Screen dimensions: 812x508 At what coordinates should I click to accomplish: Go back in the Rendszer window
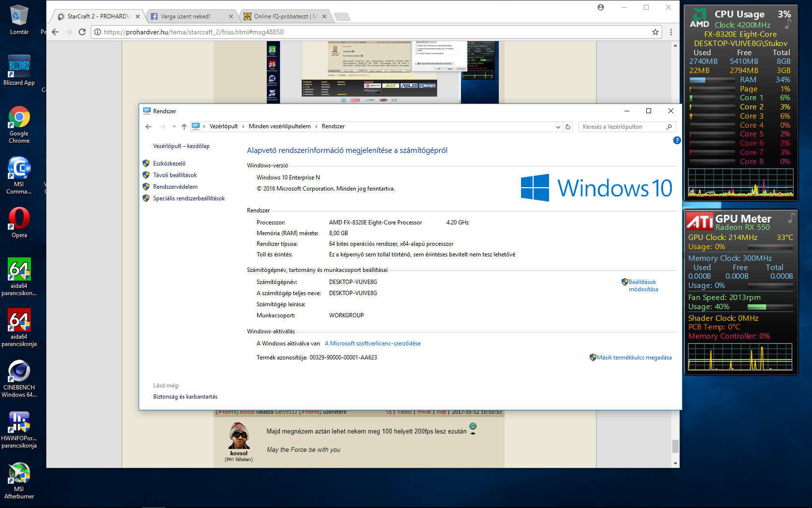pos(148,127)
